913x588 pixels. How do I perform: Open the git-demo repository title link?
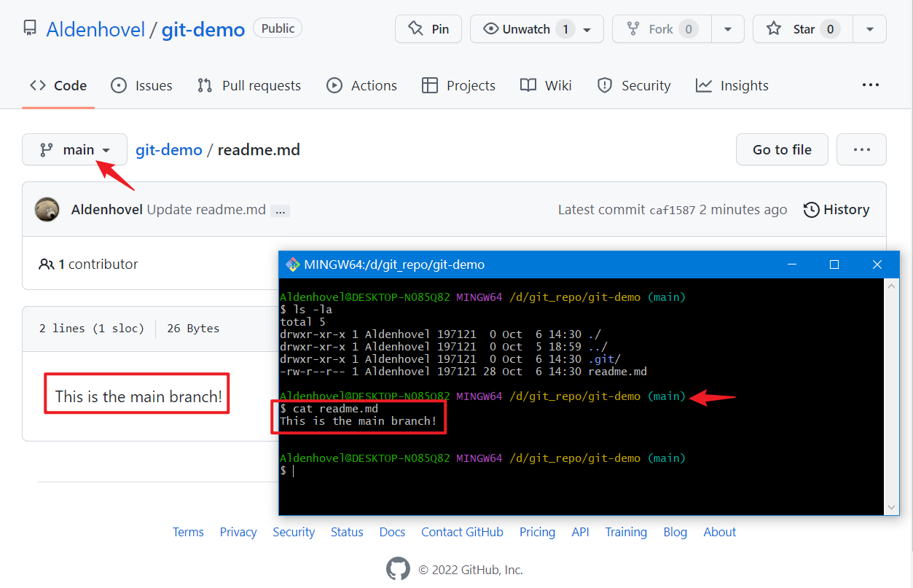click(x=203, y=29)
